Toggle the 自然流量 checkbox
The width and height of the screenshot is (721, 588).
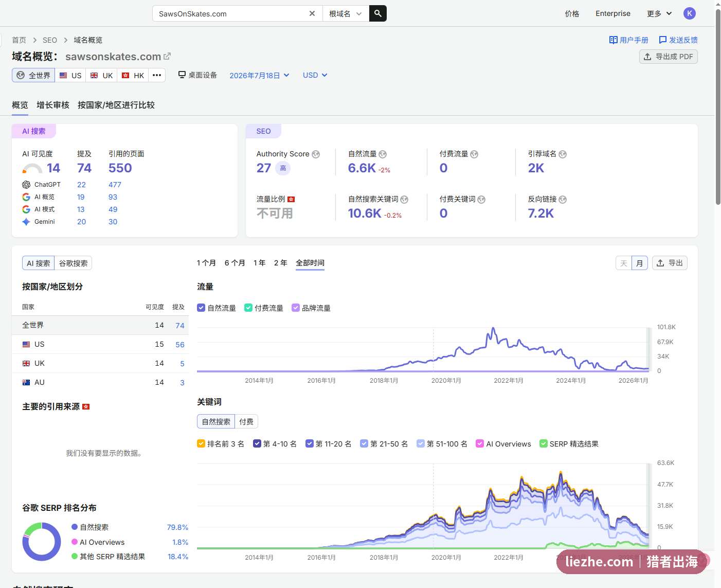[201, 308]
